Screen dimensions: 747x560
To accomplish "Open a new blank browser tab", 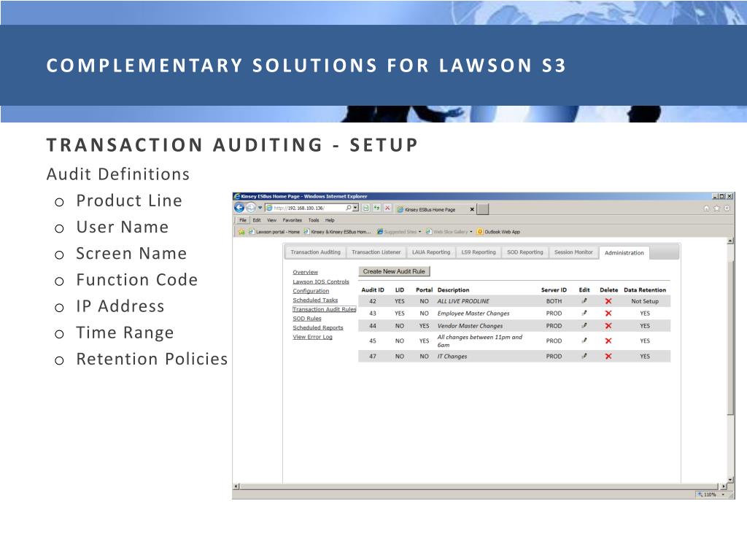I will click(483, 209).
